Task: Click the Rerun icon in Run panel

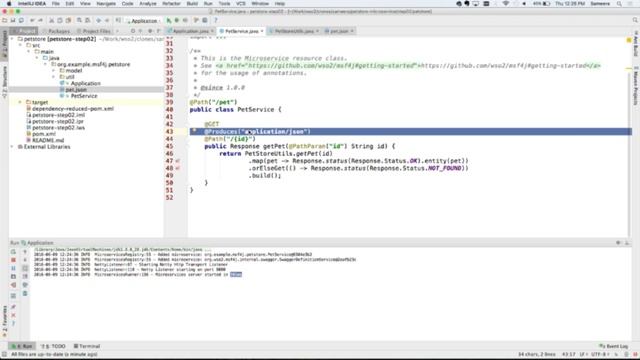Action: click(13, 252)
